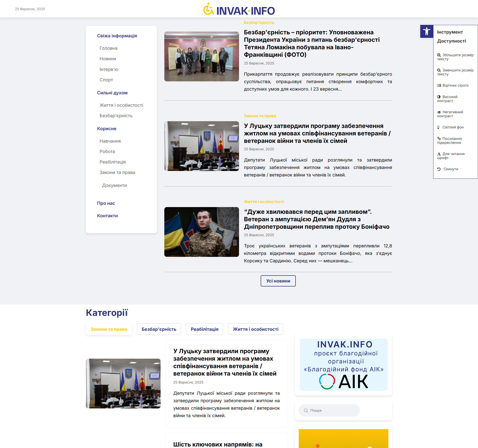Click the magnifier icon in the search box
Viewport: 478px width, 448px height.
pyautogui.click(x=306, y=410)
